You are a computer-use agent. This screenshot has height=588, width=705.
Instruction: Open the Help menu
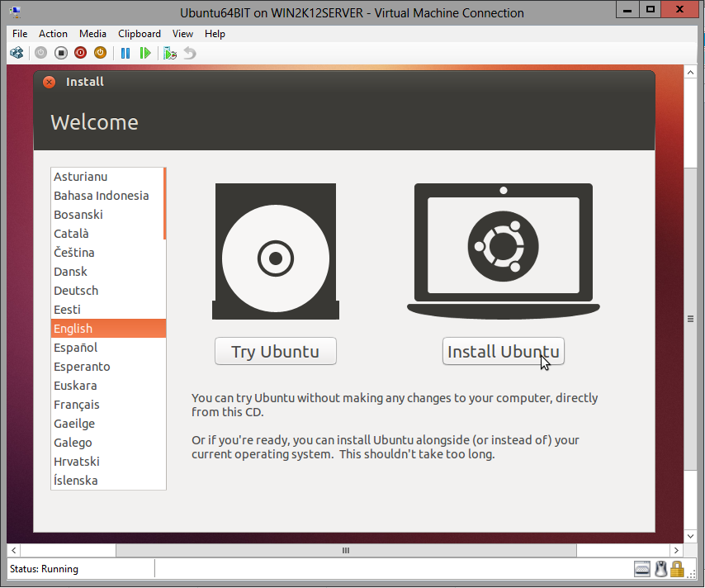click(215, 34)
